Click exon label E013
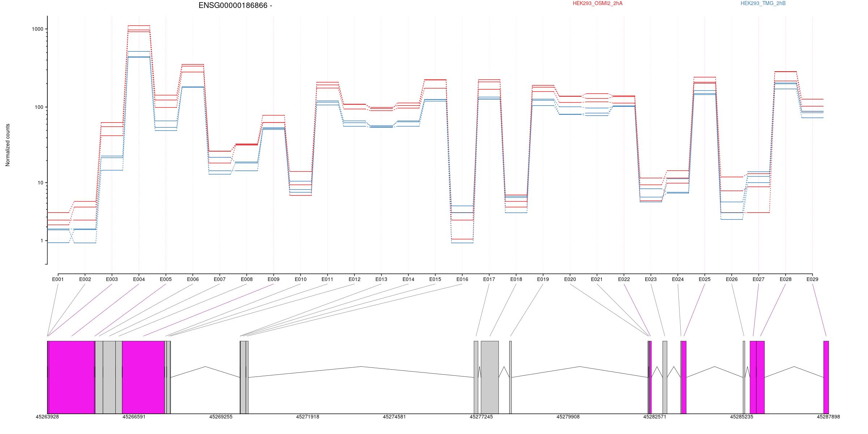This screenshot has width=868, height=434. 381,279
